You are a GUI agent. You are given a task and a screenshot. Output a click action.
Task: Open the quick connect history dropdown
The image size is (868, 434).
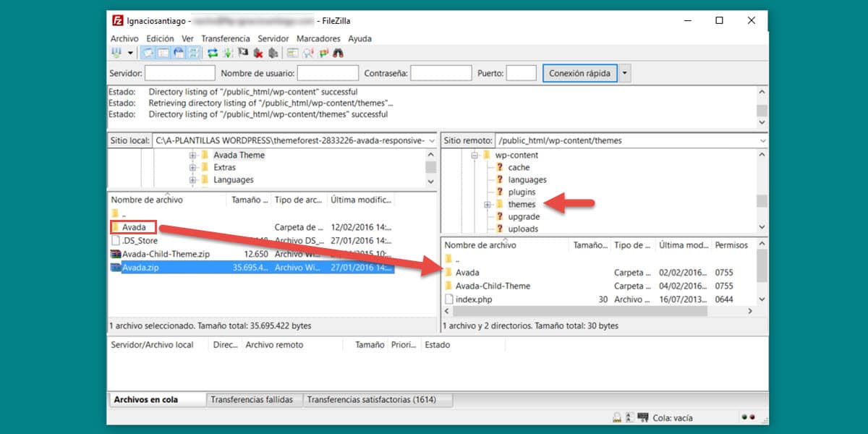coord(625,73)
